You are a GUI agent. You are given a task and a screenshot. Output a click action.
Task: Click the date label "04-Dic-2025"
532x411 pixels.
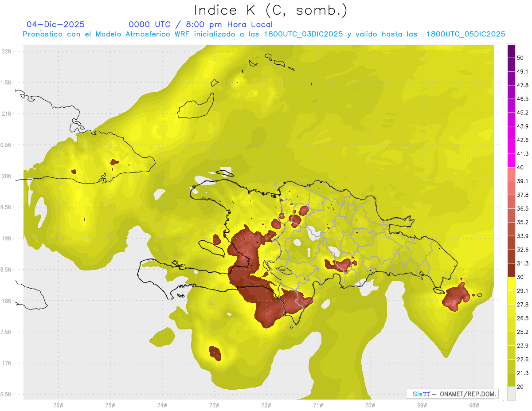pyautogui.click(x=56, y=24)
